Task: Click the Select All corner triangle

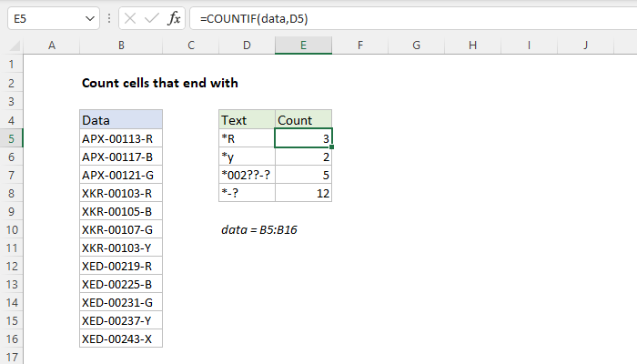Action: [x=15, y=45]
